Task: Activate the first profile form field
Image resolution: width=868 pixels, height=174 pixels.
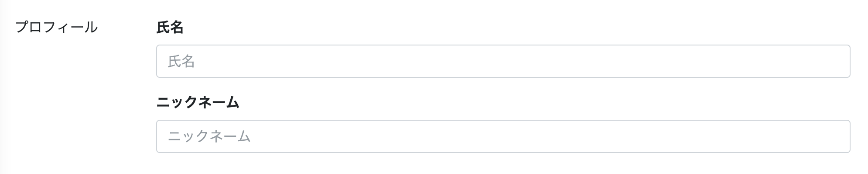Action: click(503, 61)
